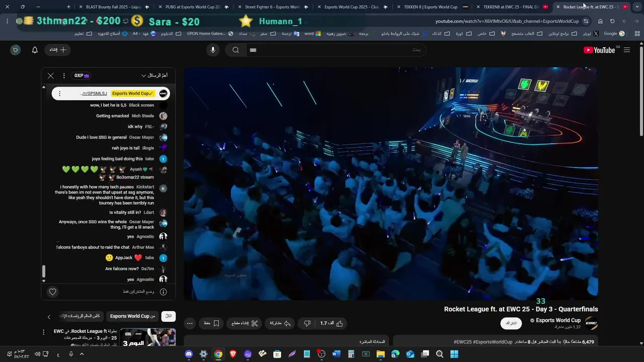Open taskbar Search magnifier
644x362 pixels.
[x=440, y=354]
